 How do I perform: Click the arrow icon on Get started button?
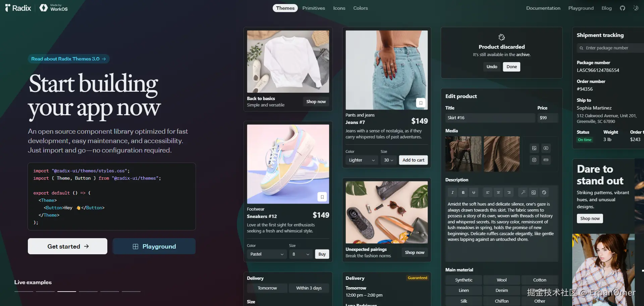[x=87, y=246]
